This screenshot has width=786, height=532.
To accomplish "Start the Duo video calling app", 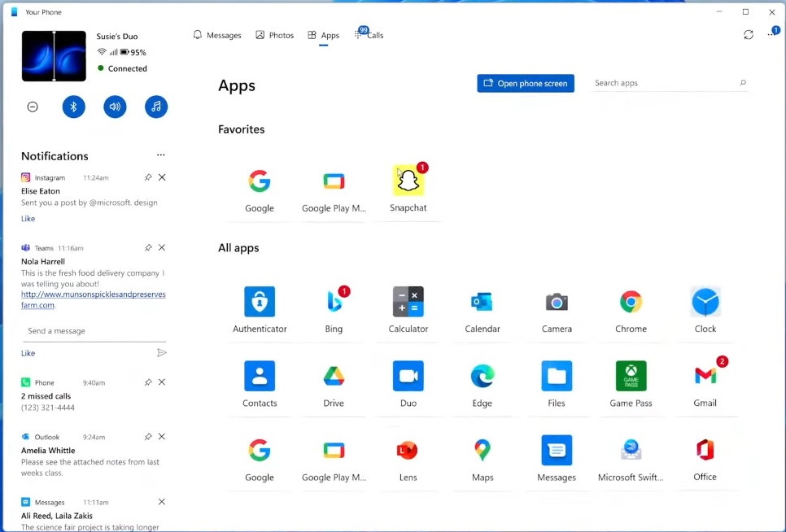I will (408, 376).
